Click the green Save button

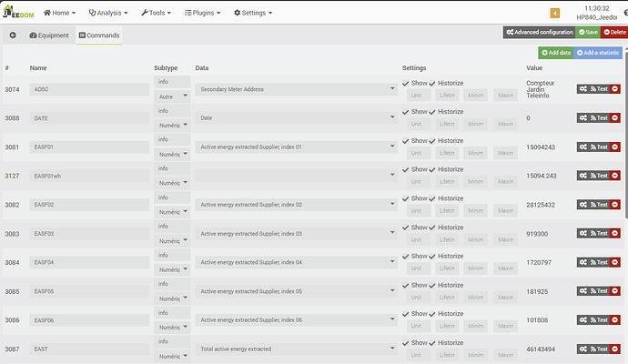coord(588,32)
